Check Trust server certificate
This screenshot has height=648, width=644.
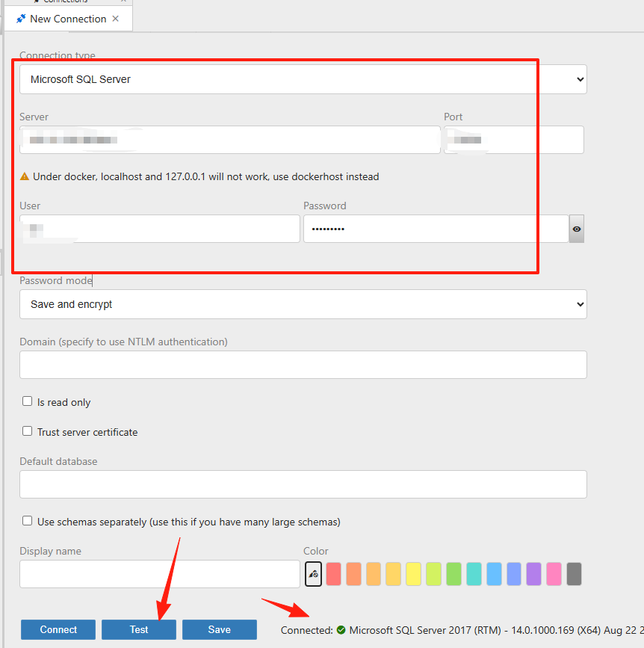[x=27, y=431]
